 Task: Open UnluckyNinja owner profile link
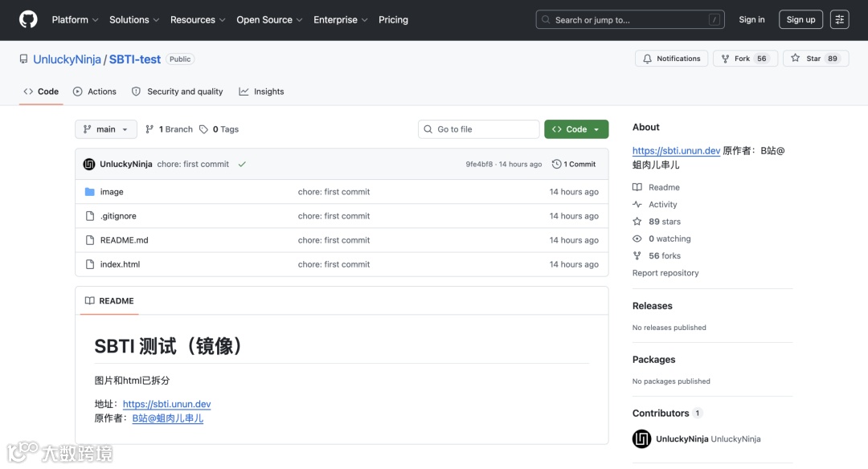point(67,59)
